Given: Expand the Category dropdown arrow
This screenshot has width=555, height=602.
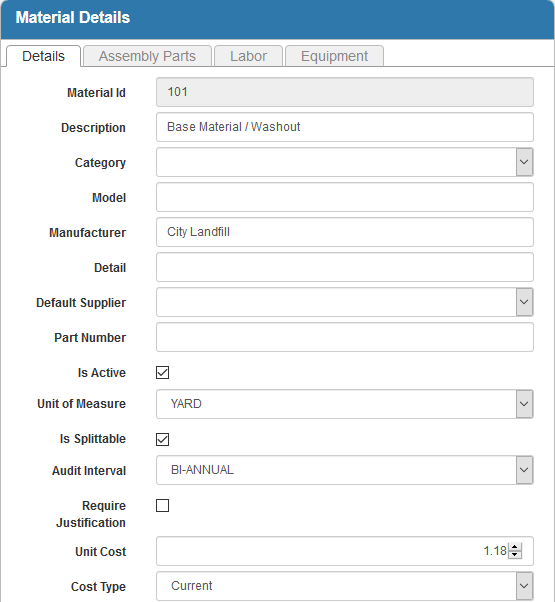Looking at the screenshot, I should pyautogui.click(x=524, y=162).
